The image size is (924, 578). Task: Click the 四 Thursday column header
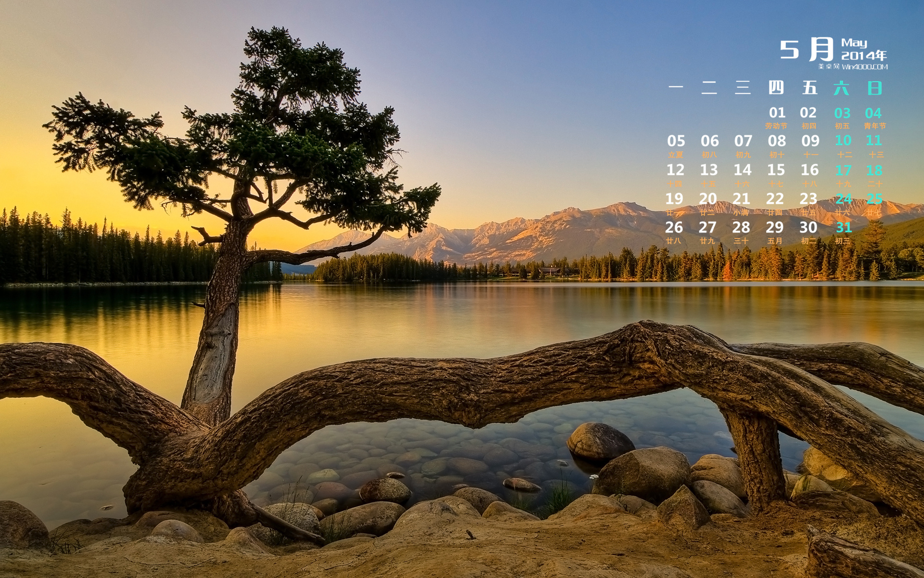[x=776, y=88]
